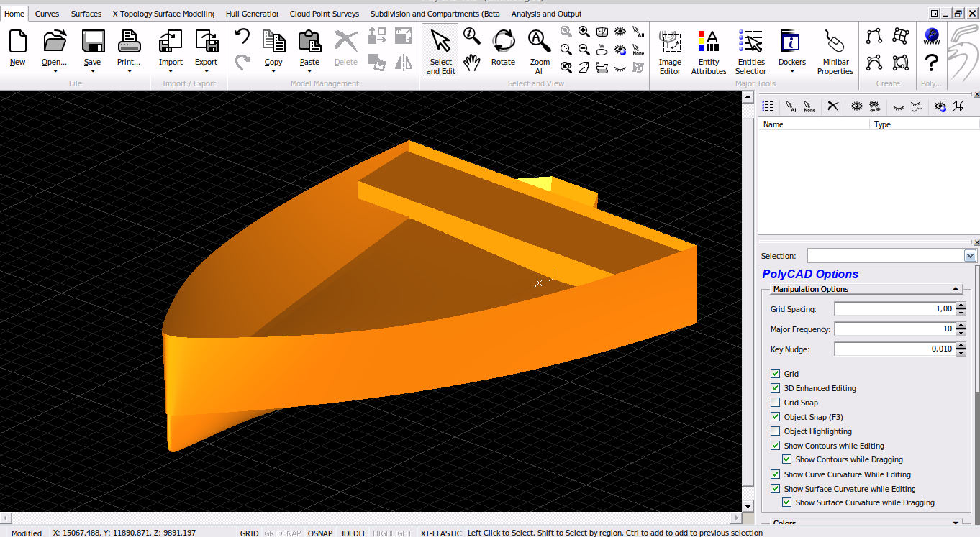This screenshot has width=980, height=537.
Task: Toggle OSNAP in the status bar
Action: click(x=319, y=533)
